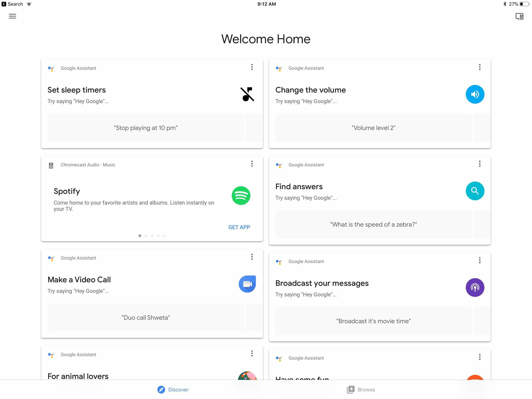This screenshot has height=399, width=532.
Task: Tap "What is the speed of a zebra?" suggestion
Action: 373,224
